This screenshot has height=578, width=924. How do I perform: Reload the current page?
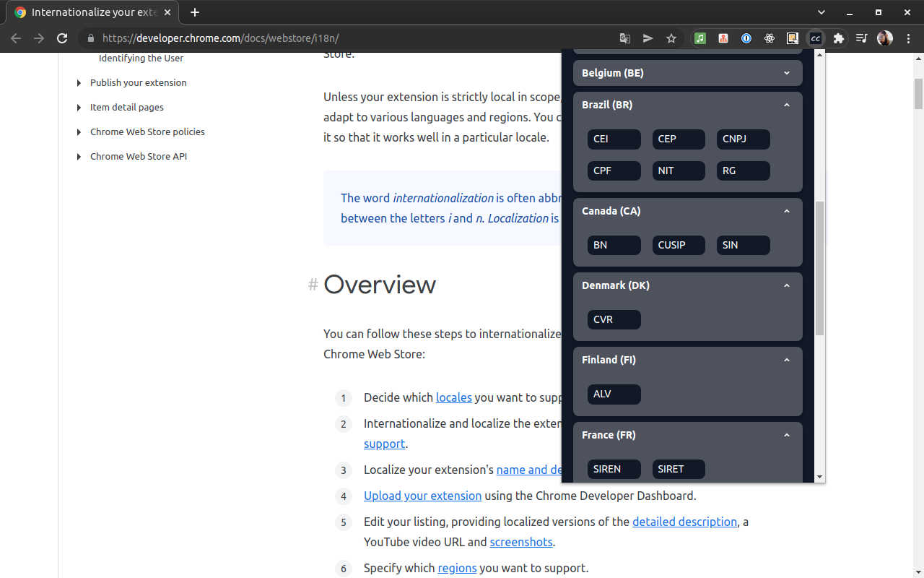pos(62,38)
